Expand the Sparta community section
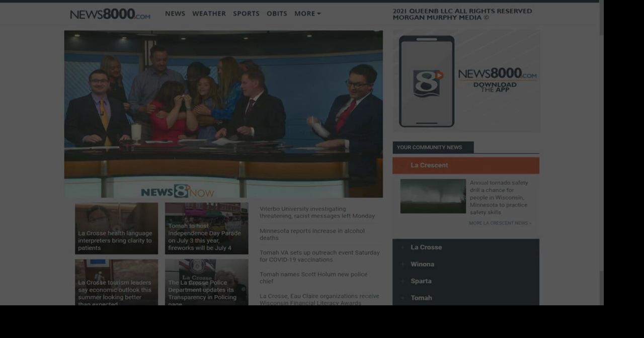 tap(421, 281)
